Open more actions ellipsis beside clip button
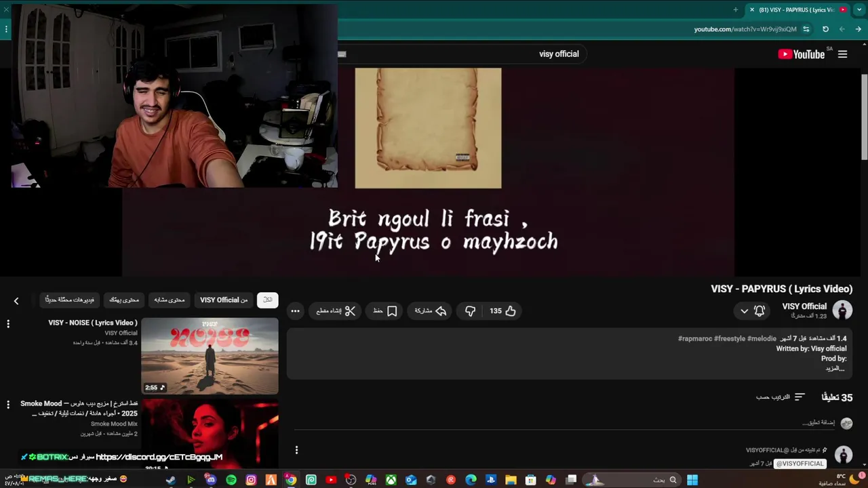This screenshot has height=488, width=868. pyautogui.click(x=295, y=310)
